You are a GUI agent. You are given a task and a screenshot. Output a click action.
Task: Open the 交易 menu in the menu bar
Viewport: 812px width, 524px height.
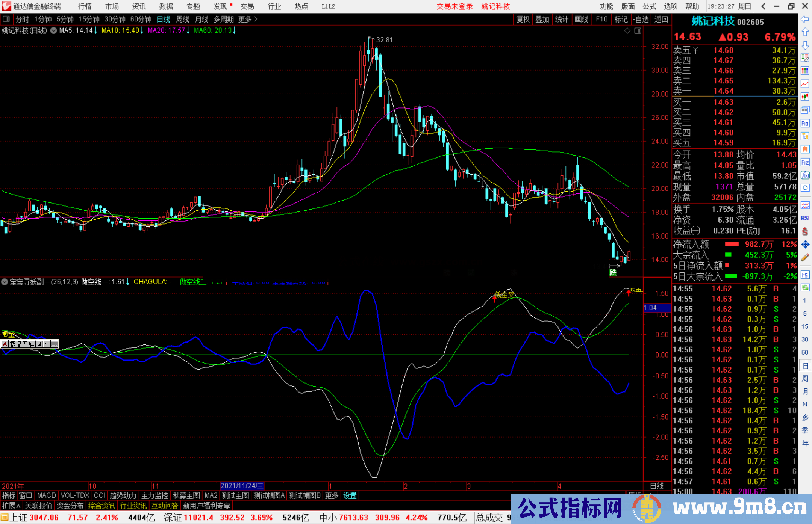[x=248, y=6]
